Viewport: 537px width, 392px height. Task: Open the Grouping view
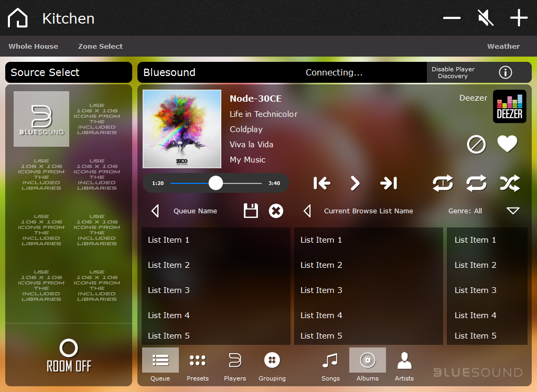272,365
